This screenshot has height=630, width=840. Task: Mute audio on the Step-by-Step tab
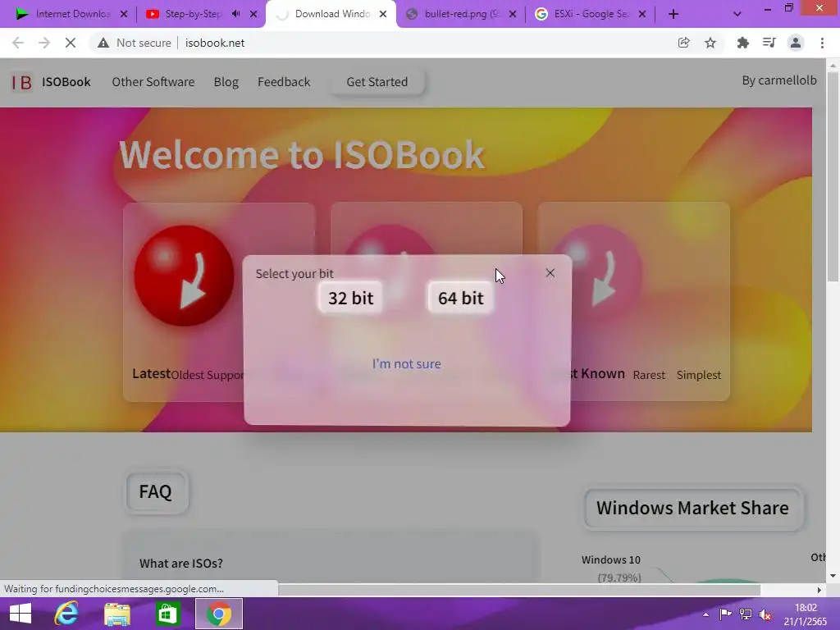pos(235,14)
